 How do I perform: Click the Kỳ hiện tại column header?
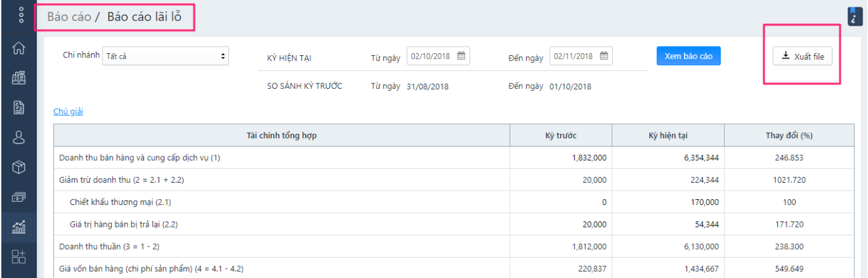pos(668,135)
